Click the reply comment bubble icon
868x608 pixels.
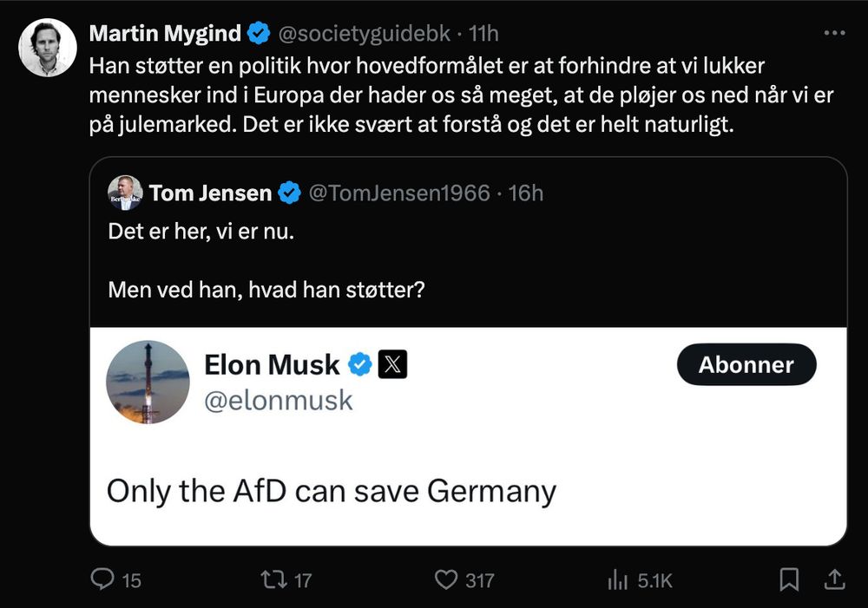[x=103, y=579]
